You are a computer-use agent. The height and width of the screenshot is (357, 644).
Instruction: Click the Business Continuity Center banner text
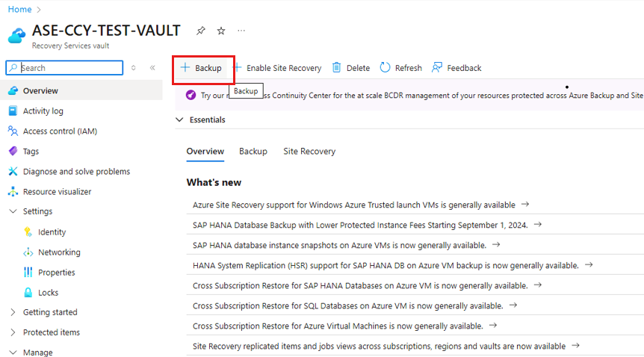click(422, 96)
